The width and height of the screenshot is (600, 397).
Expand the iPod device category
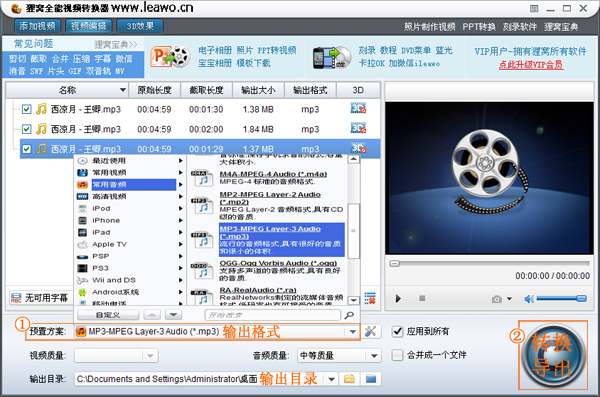[130, 208]
